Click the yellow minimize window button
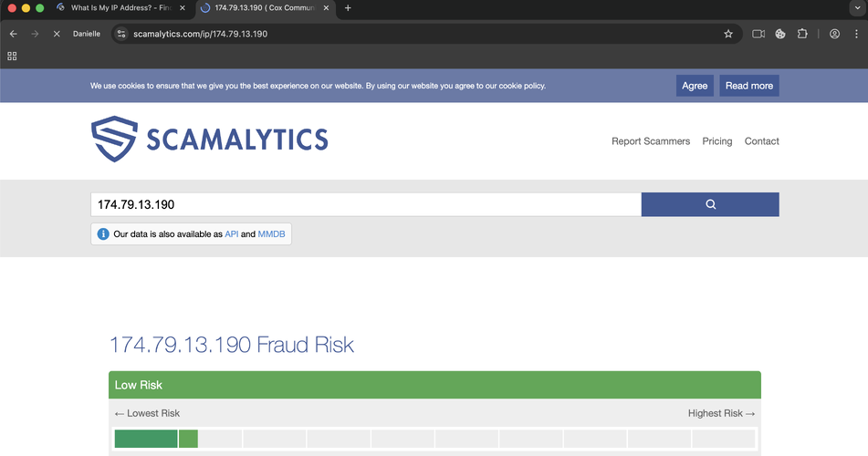This screenshot has width=868, height=456. coord(26,7)
